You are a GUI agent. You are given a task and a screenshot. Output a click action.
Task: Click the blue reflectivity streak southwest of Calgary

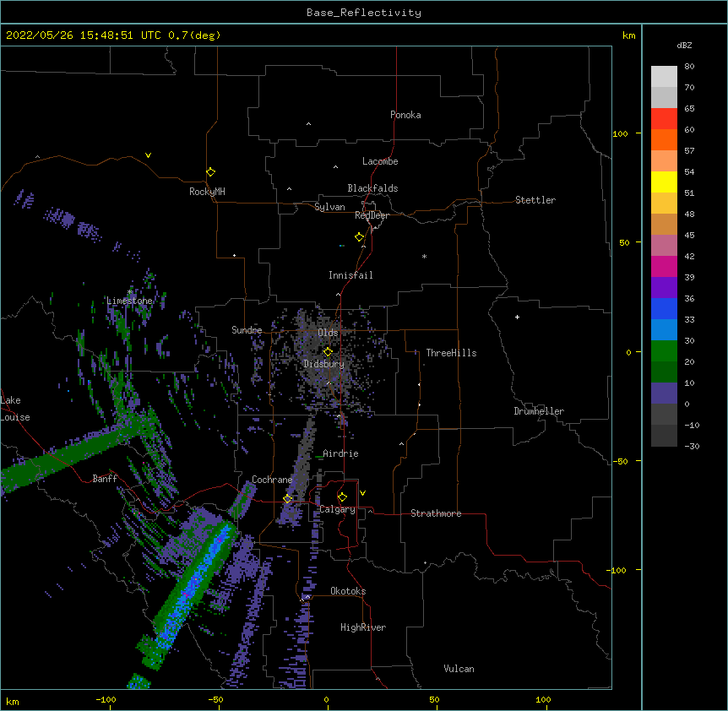(193, 587)
